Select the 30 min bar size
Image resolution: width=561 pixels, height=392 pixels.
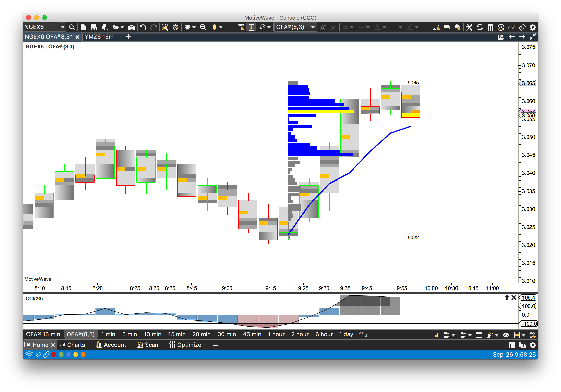click(227, 334)
